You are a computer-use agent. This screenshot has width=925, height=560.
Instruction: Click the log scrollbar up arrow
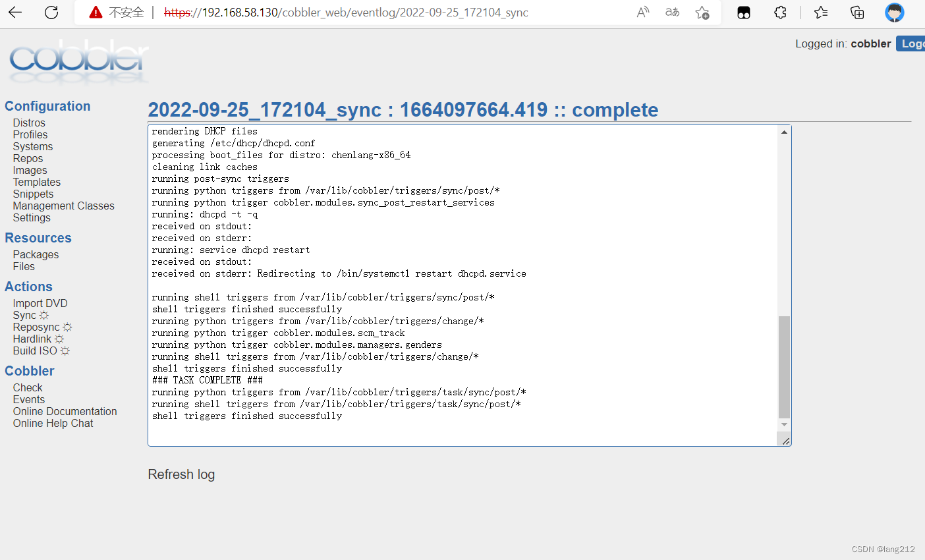coord(784,132)
